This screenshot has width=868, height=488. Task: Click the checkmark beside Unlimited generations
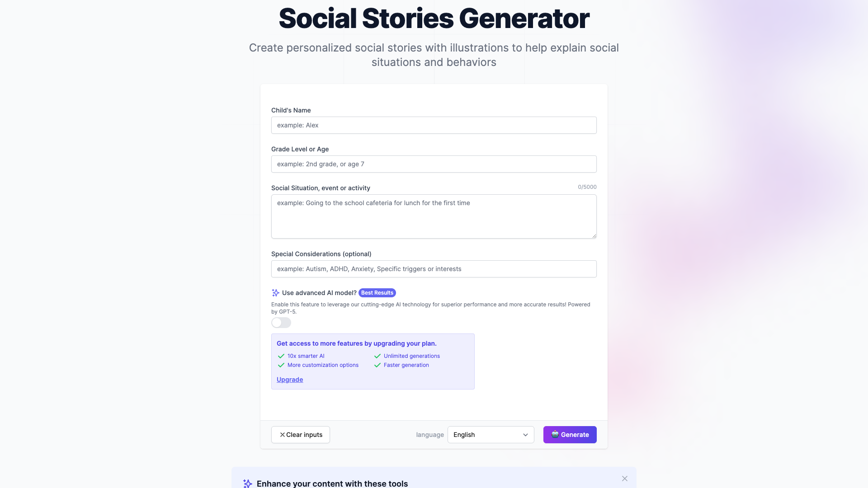[x=377, y=356]
